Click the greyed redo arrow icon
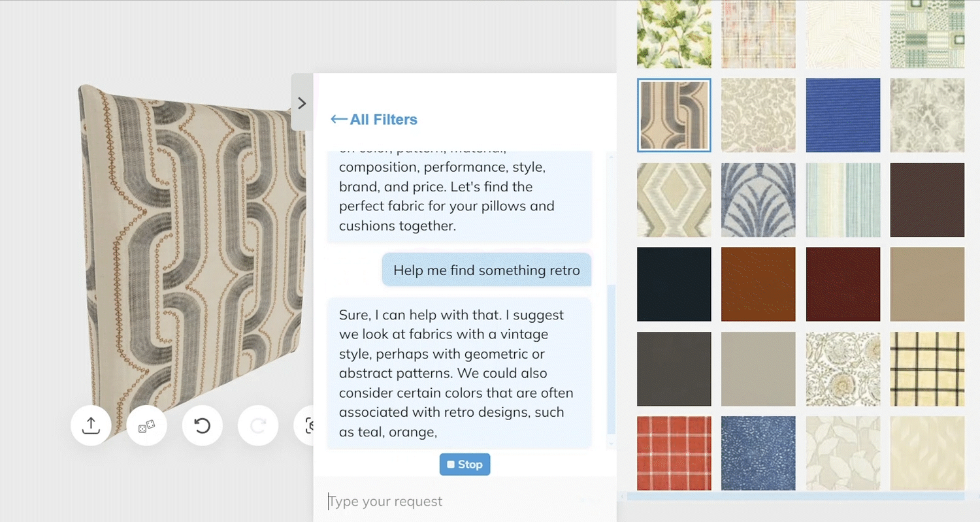Viewport: 980px width, 522px height. point(258,425)
